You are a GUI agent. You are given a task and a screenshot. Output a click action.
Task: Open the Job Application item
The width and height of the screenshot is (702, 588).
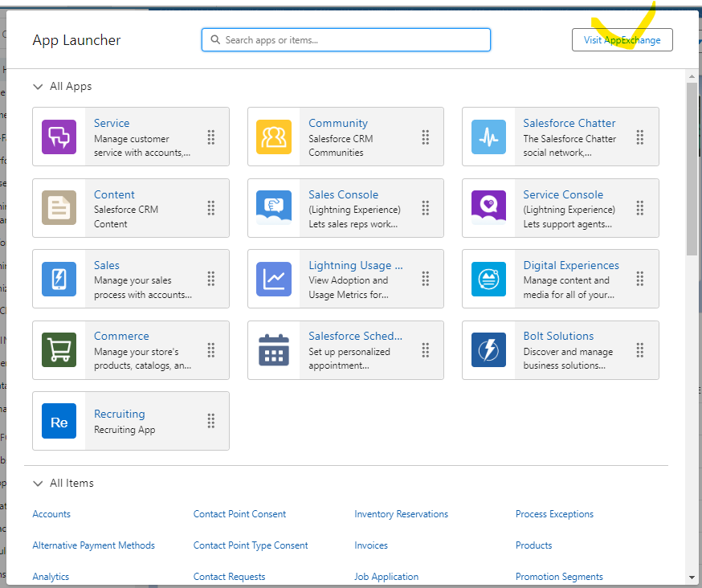click(x=386, y=577)
